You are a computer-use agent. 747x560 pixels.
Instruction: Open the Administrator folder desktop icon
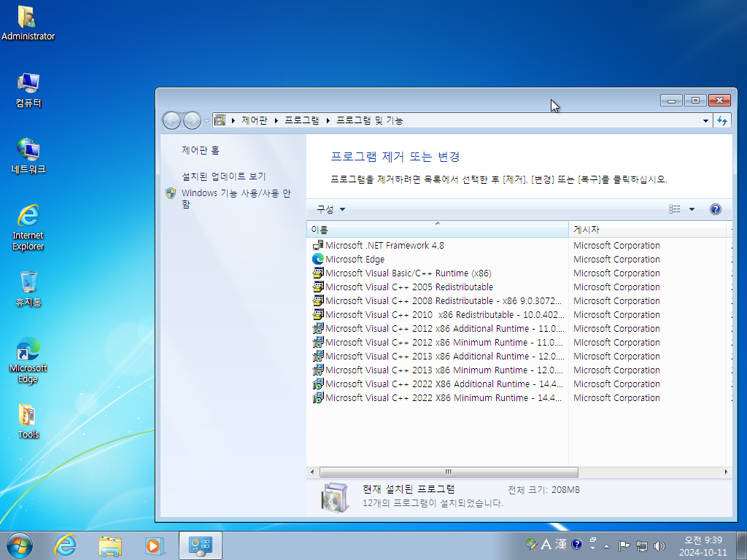point(28,23)
